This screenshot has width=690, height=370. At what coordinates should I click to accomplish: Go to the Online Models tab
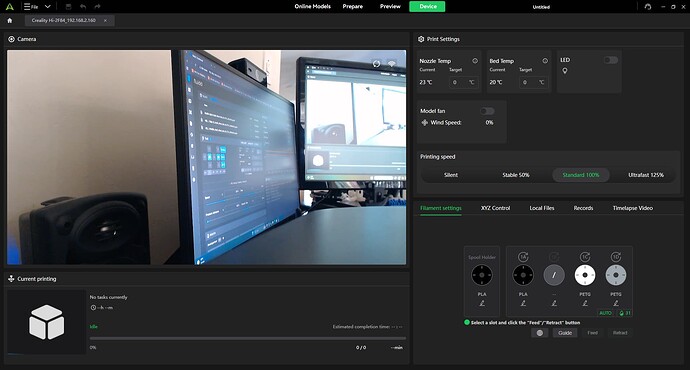[x=312, y=7]
